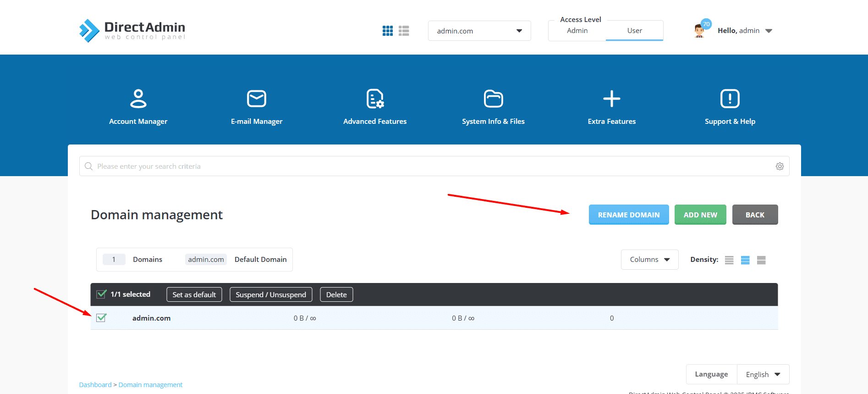
Task: Open the Account Manager icon menu
Action: coord(138,99)
